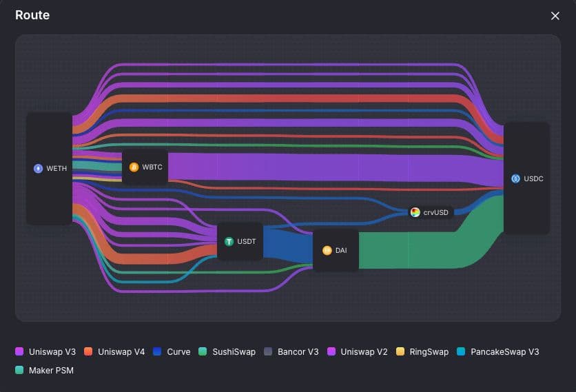Click the USDC token icon
This screenshot has height=392, width=576.
pyautogui.click(x=516, y=178)
